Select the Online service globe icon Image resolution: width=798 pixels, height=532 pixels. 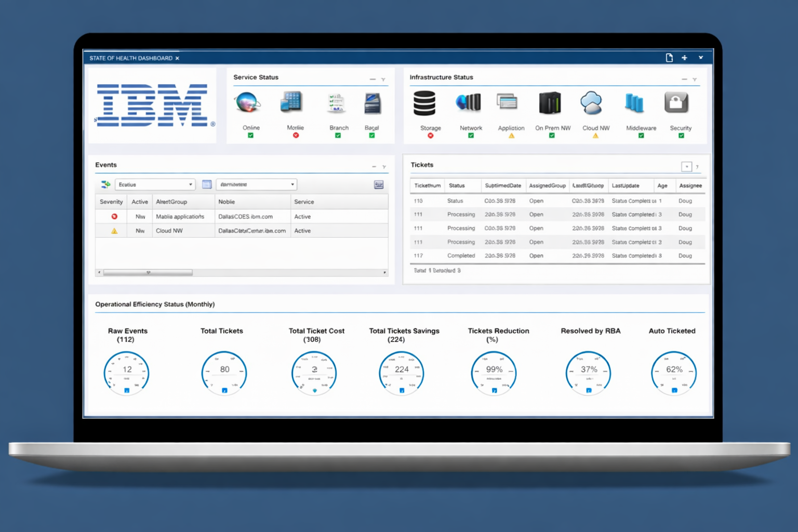(x=247, y=102)
